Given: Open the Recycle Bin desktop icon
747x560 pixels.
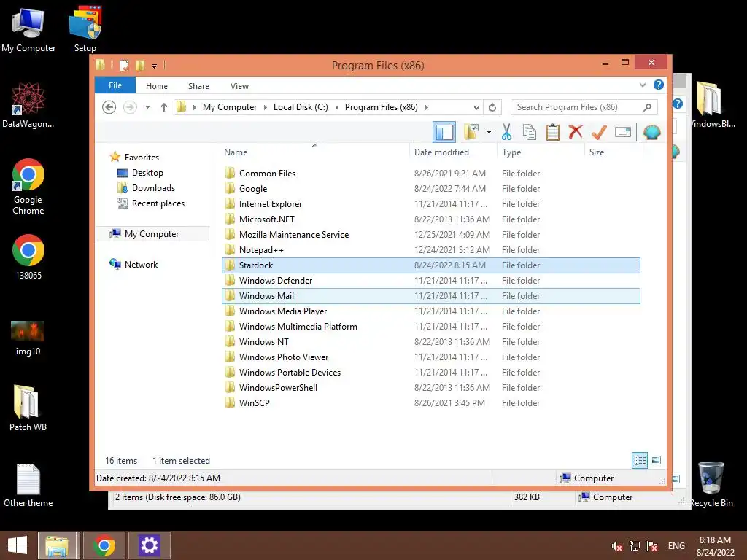Looking at the screenshot, I should click(x=711, y=485).
